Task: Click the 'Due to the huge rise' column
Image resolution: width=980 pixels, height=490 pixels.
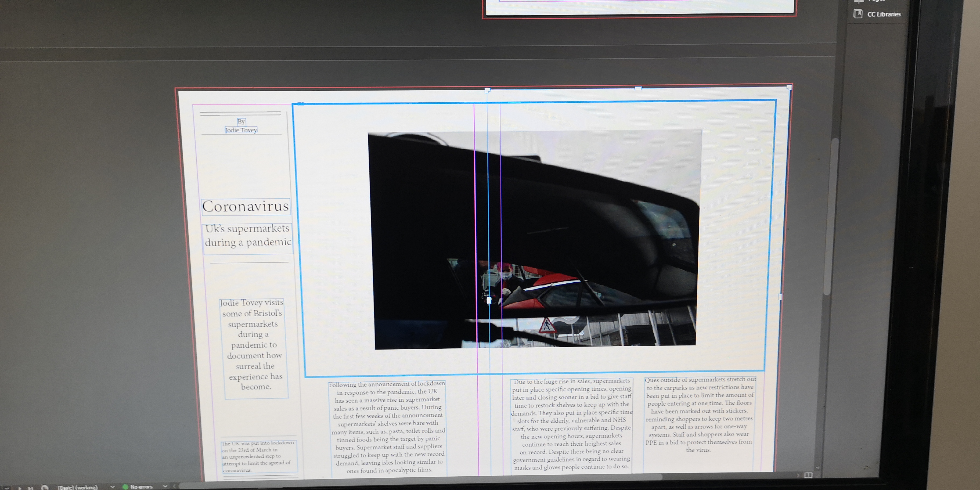Action: 571,424
